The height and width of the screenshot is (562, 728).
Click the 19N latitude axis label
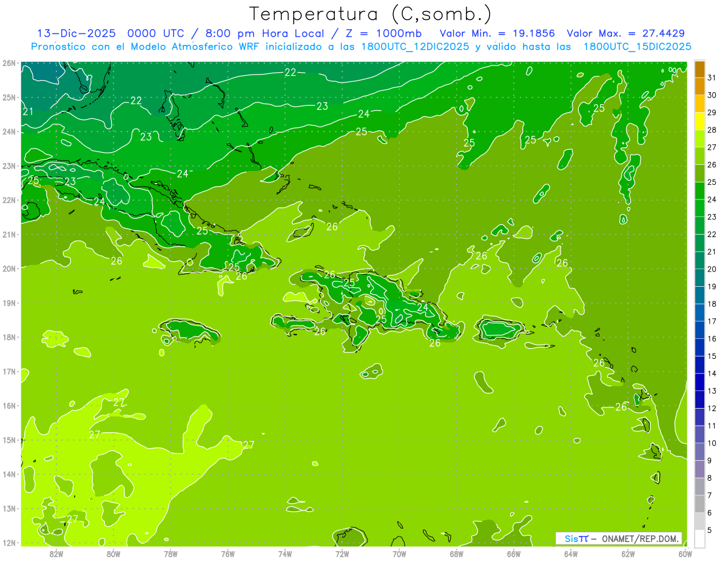point(9,303)
